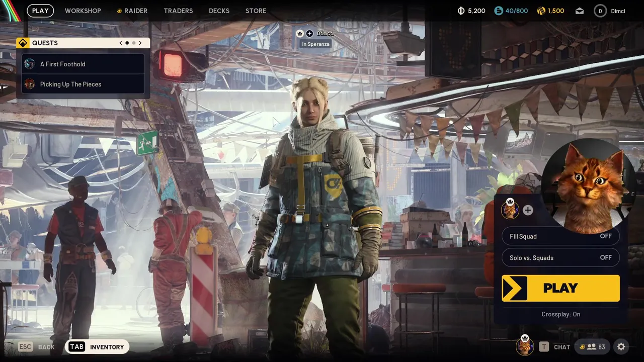Open the RAIDER tab
This screenshot has width=644, height=362.
(132, 11)
